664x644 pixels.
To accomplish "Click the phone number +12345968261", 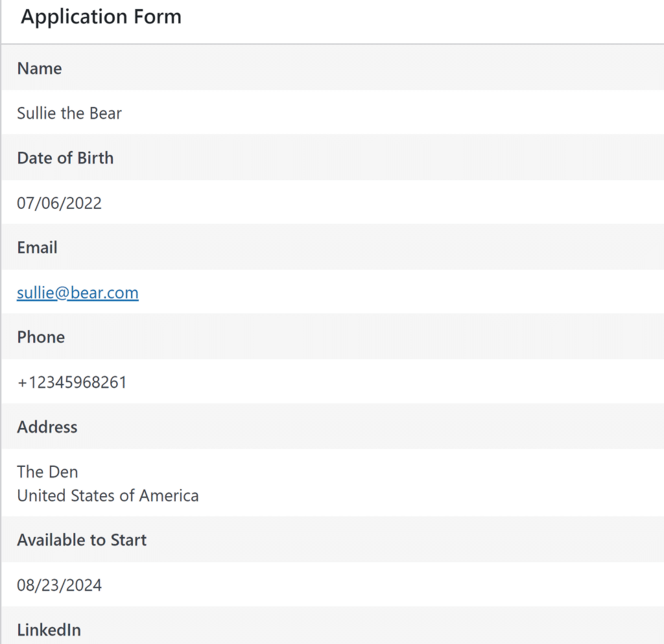I will pos(72,382).
